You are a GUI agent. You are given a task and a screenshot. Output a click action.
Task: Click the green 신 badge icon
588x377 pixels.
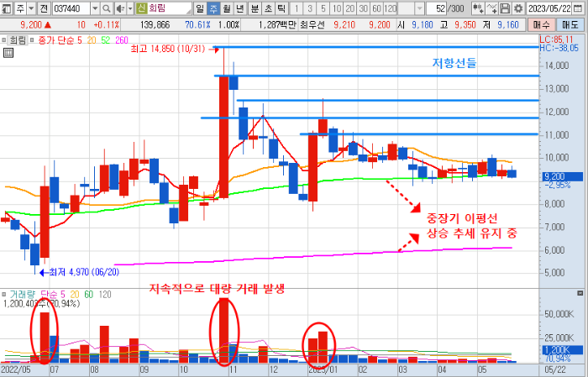click(x=141, y=8)
